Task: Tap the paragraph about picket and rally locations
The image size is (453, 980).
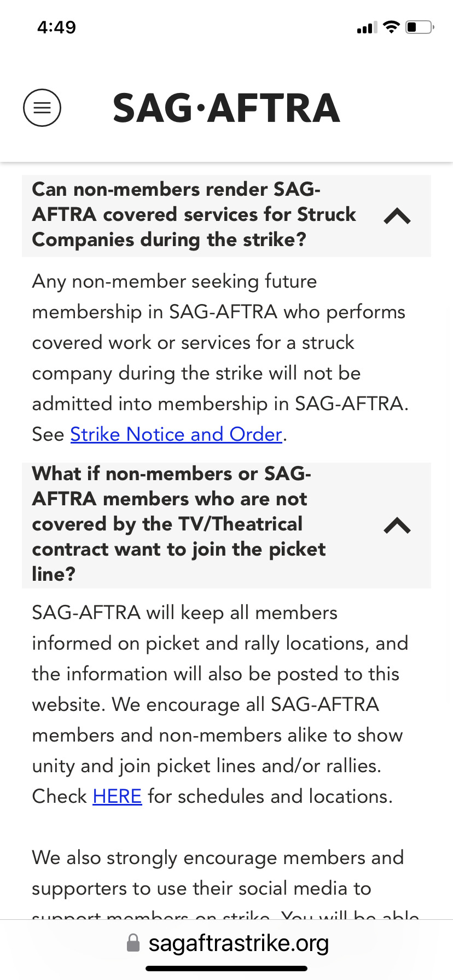Action: (220, 704)
